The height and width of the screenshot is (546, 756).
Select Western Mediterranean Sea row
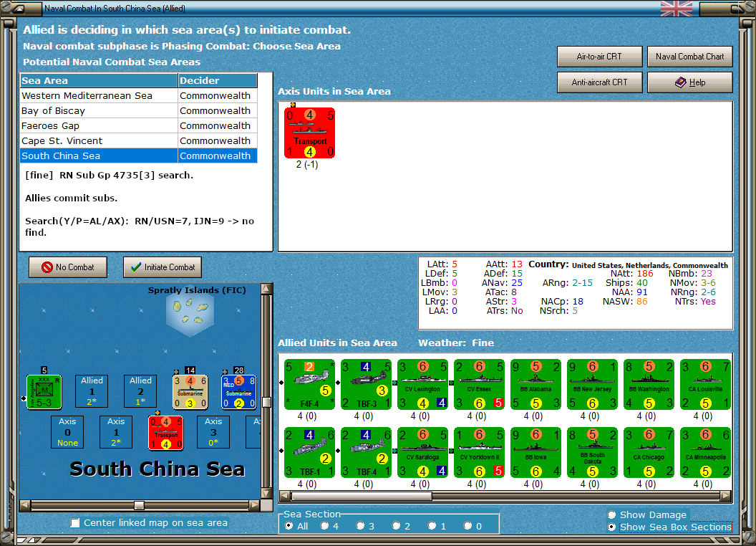point(139,95)
